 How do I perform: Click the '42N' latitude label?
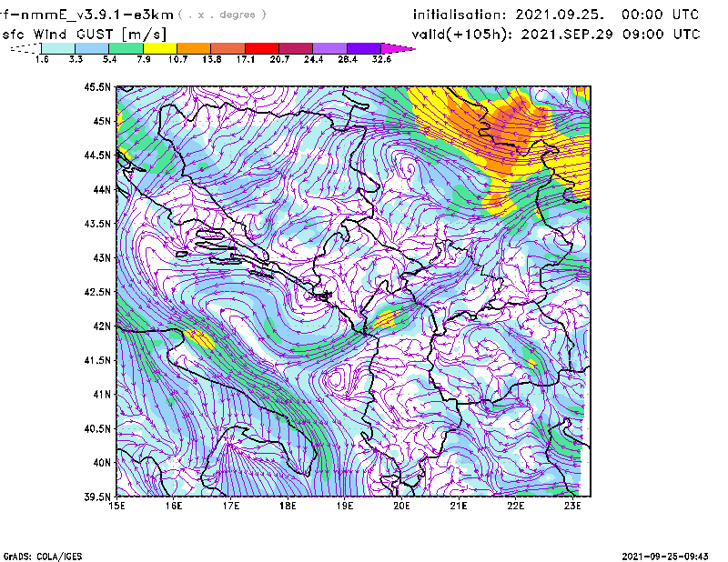coord(102,326)
